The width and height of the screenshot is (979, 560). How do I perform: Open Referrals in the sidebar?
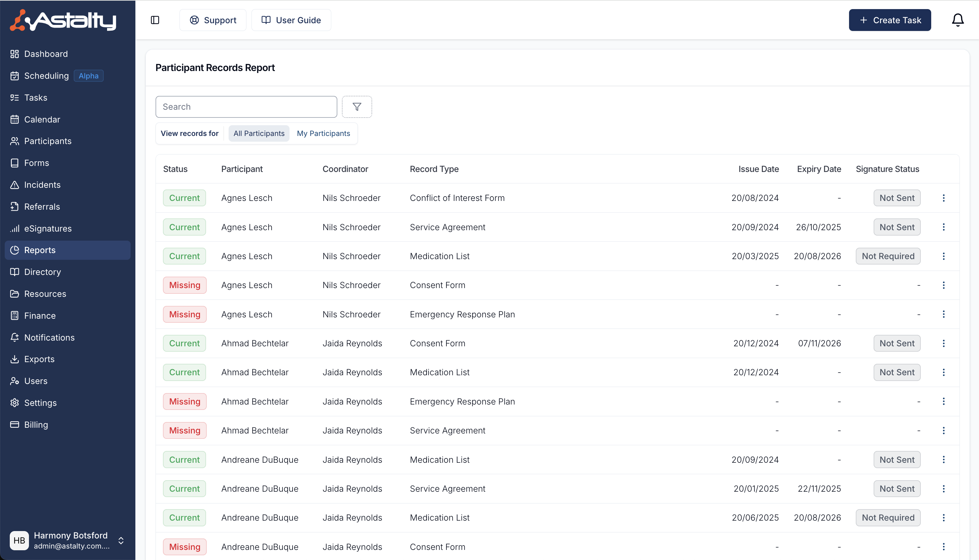[67, 207]
